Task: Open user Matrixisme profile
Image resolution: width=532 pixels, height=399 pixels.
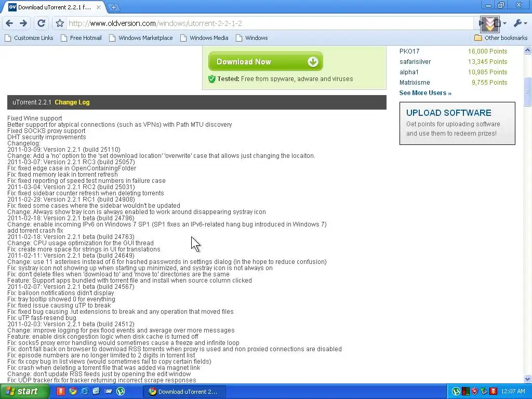Action: [415, 83]
